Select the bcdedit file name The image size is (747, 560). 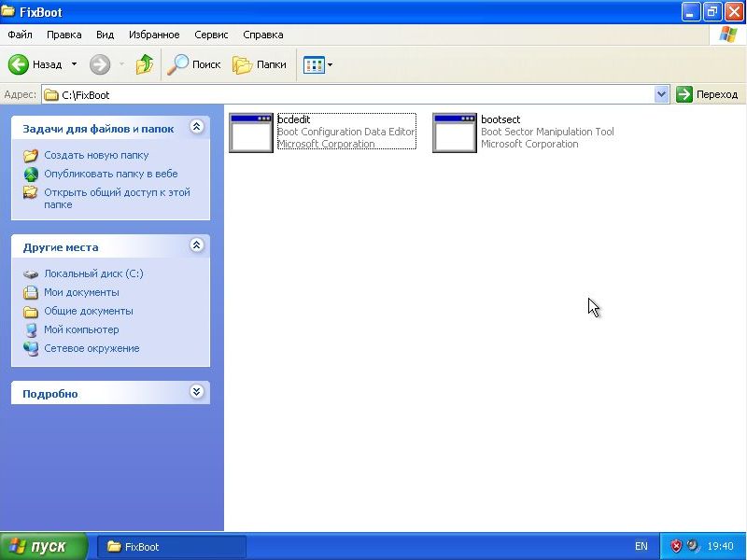(293, 119)
